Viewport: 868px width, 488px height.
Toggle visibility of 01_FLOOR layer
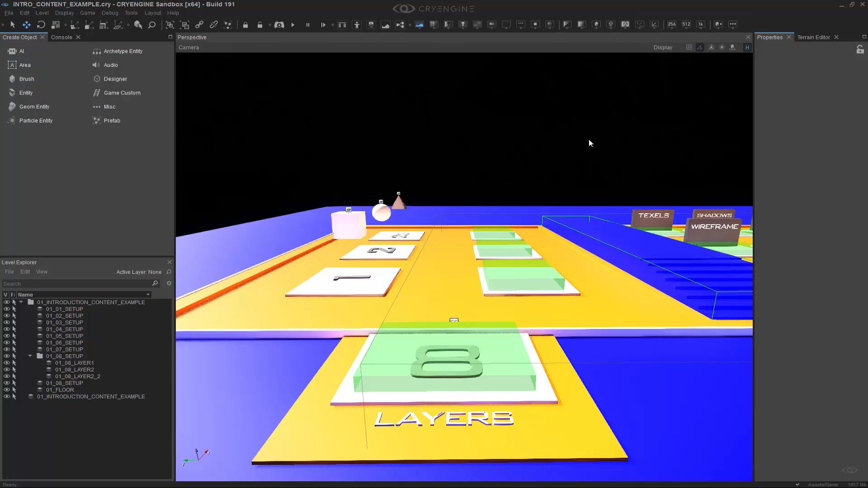(6, 389)
